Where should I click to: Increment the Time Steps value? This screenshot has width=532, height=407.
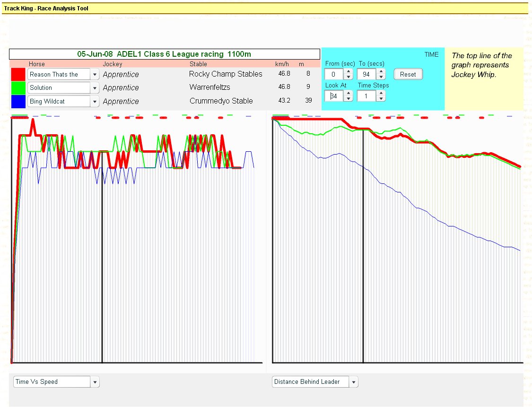(381, 94)
